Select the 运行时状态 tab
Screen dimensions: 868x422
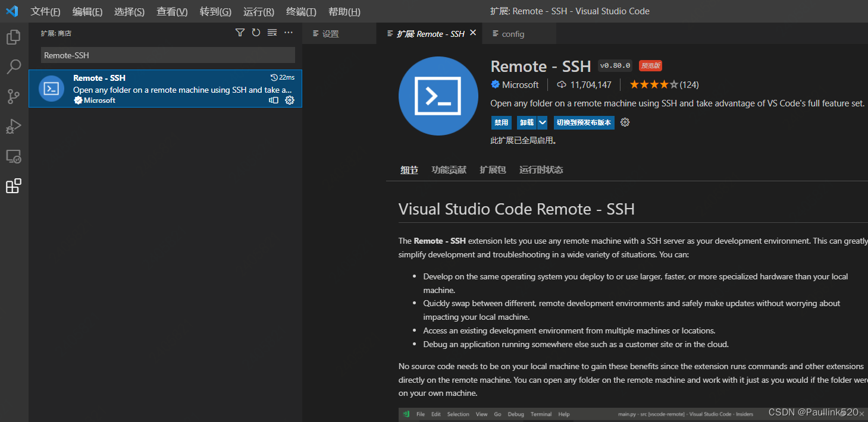541,170
